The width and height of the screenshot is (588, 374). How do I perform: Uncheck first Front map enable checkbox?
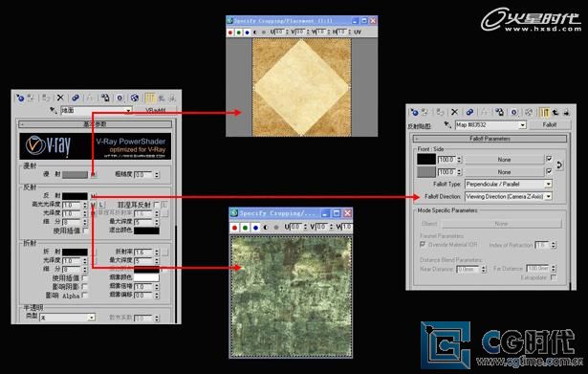click(x=549, y=159)
